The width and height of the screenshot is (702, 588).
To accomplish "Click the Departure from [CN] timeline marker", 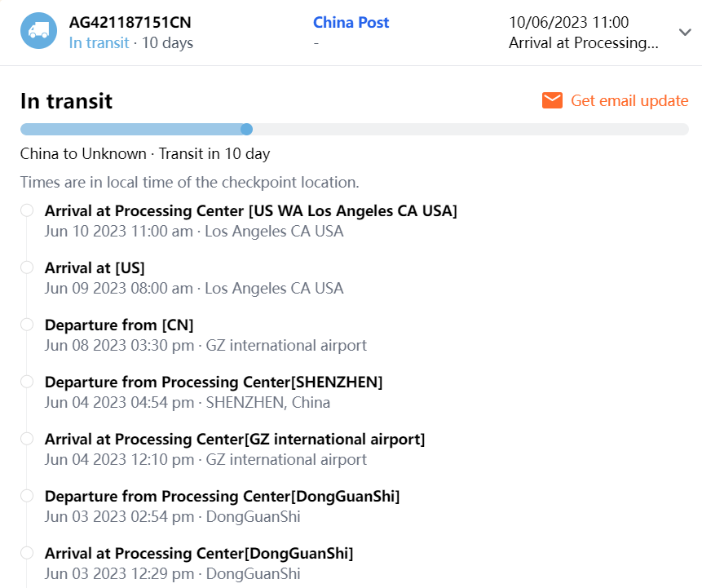I will pos(27,325).
